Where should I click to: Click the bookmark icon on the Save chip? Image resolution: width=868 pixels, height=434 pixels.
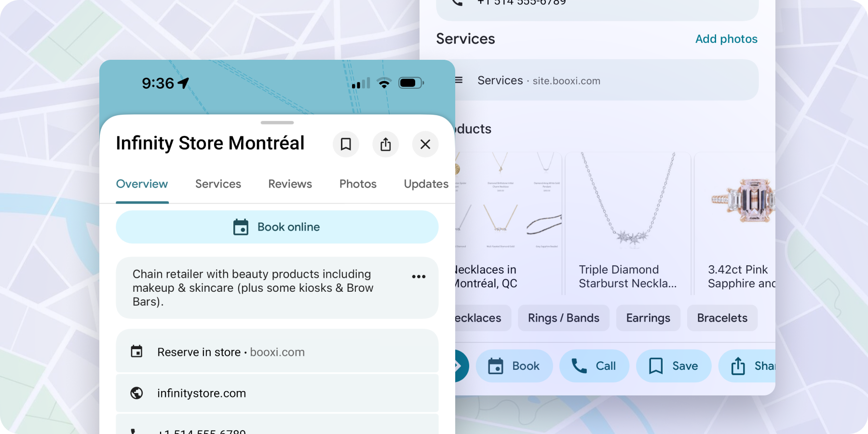pos(656,366)
